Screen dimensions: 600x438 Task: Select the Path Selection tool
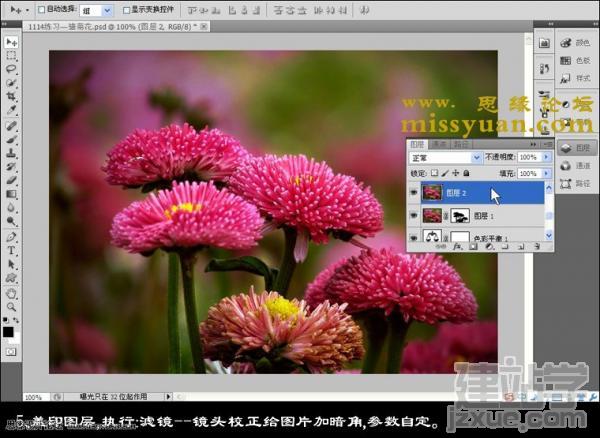click(11, 264)
